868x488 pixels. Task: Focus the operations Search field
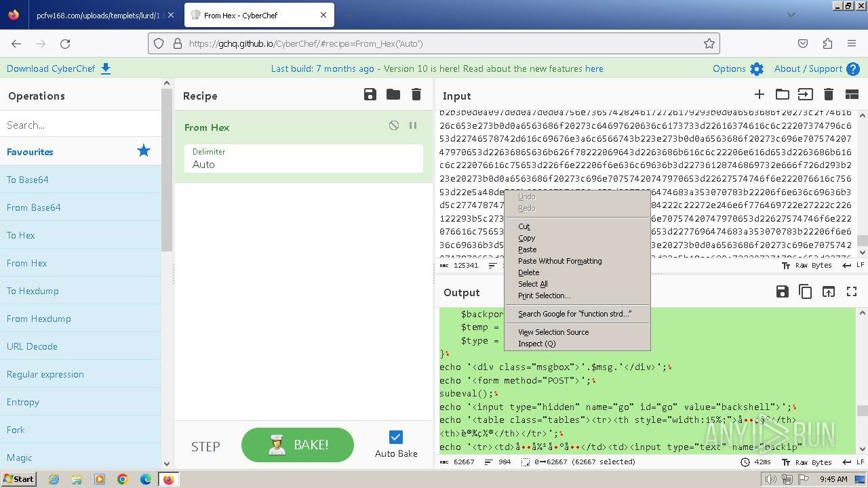(80, 125)
